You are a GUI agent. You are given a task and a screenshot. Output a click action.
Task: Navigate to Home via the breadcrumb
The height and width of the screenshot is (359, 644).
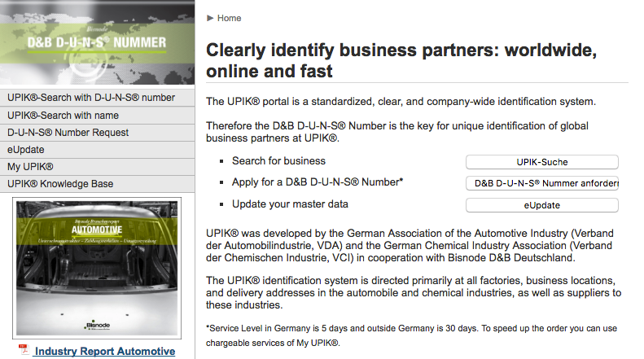tap(229, 18)
